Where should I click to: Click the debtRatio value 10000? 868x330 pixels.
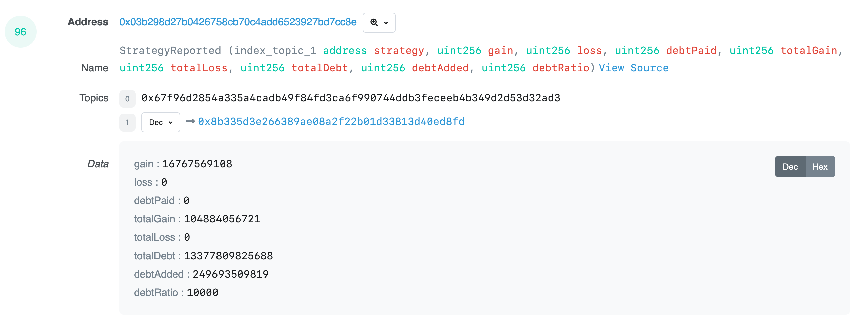(202, 292)
